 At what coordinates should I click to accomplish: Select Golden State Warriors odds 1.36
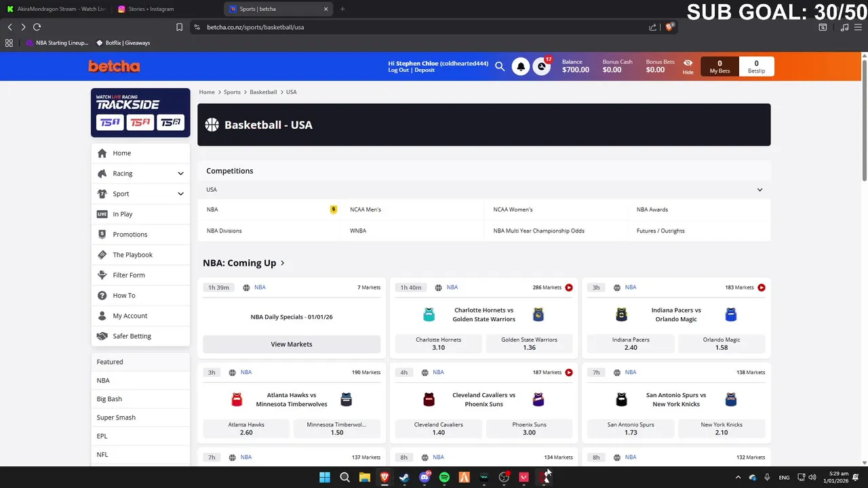[529, 344]
